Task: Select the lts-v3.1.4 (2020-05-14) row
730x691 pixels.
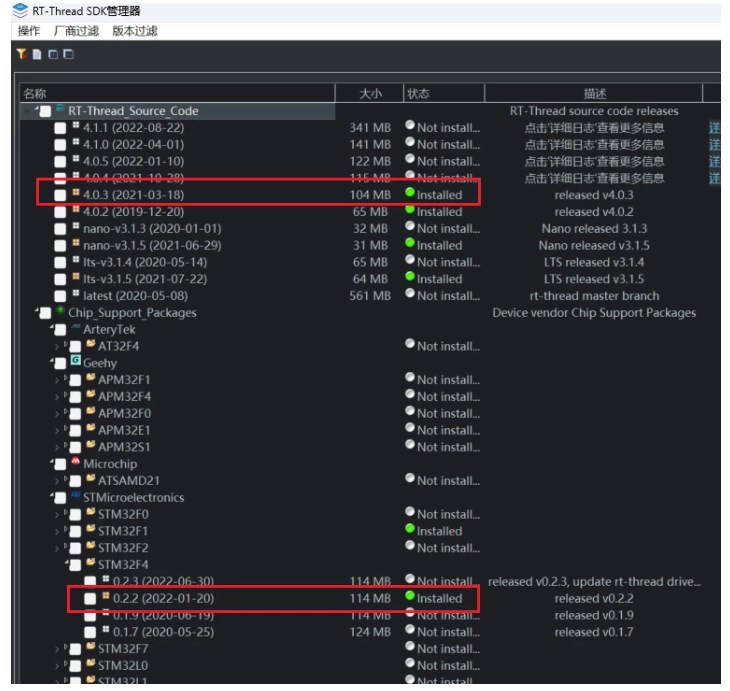Action: (x=145, y=262)
